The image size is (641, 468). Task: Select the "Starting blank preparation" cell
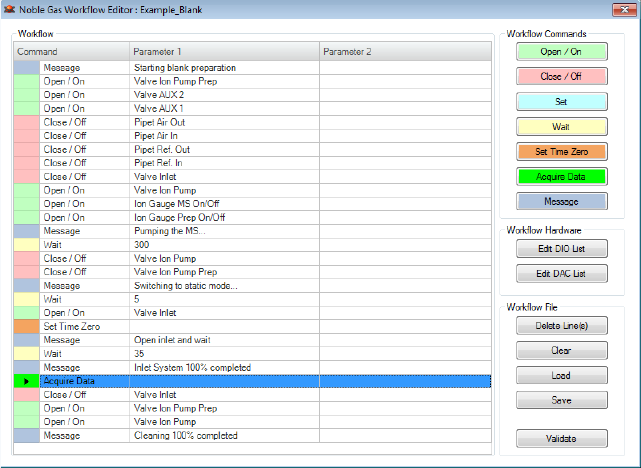pos(224,68)
